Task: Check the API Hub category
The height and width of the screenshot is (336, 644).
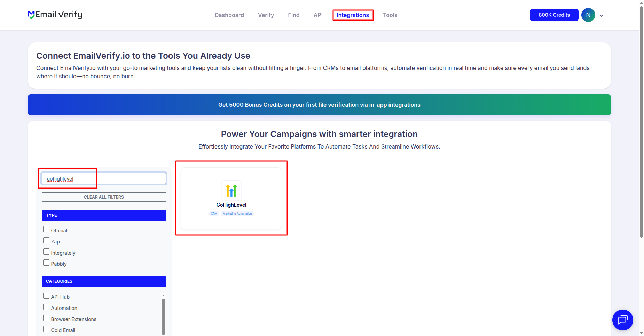Action: point(46,296)
